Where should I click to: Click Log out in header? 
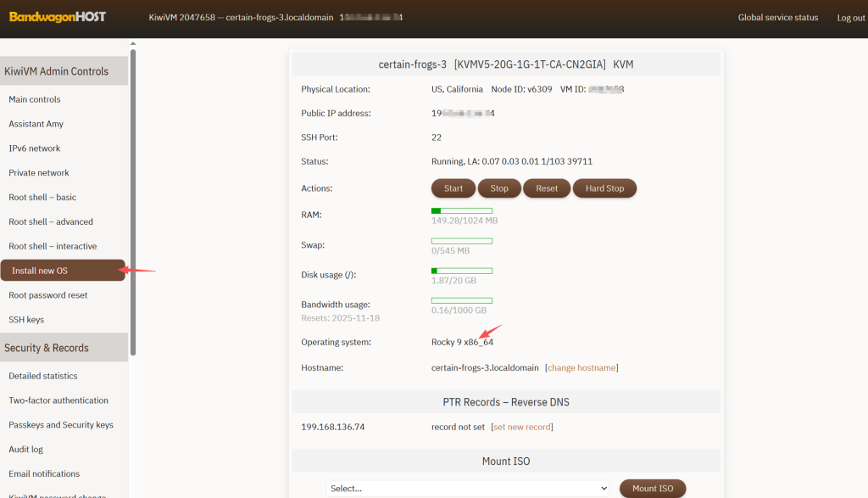pyautogui.click(x=850, y=18)
